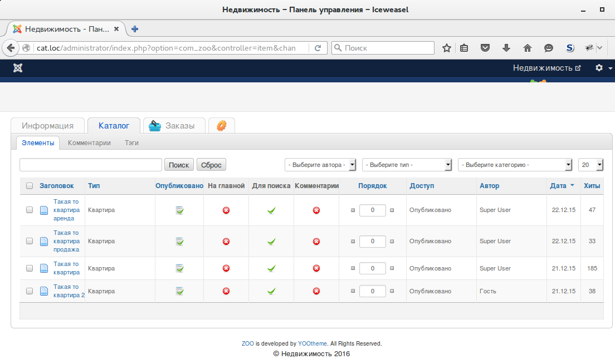
Task: Click published status icon for 'Такая то квартира аренда'
Action: click(x=179, y=210)
